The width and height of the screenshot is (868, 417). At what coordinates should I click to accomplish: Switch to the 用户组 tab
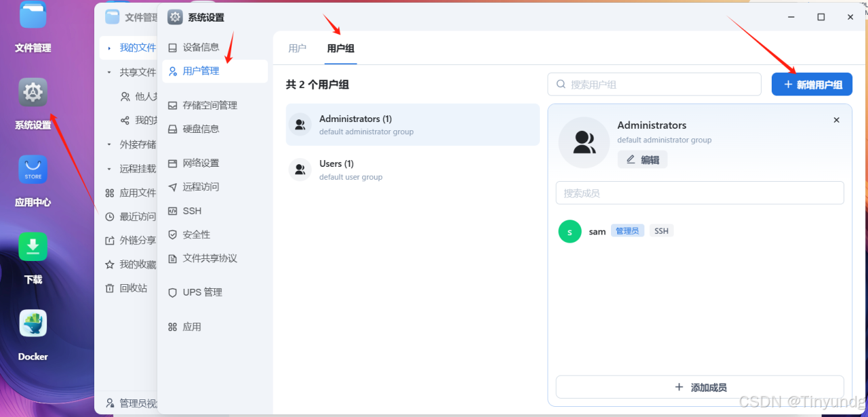pyautogui.click(x=340, y=48)
